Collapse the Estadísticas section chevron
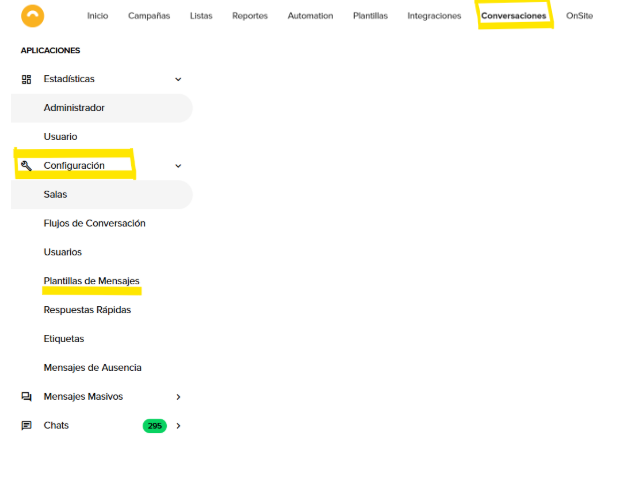Viewport: 633px width, 495px height. tap(178, 79)
